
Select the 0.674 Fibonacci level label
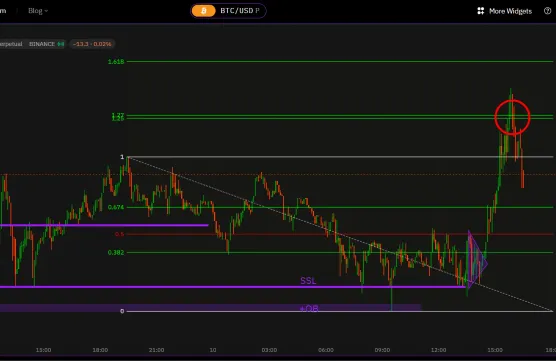point(116,207)
